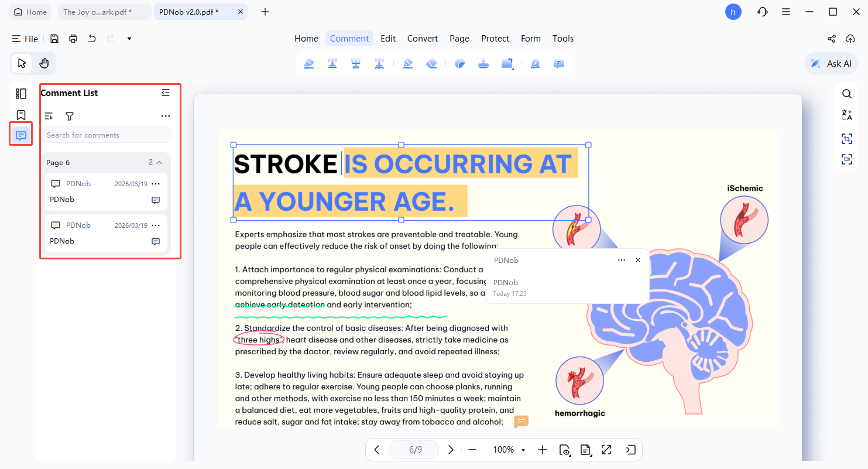The height and width of the screenshot is (469, 868).
Task: Click the Search for comments field
Action: 106,135
